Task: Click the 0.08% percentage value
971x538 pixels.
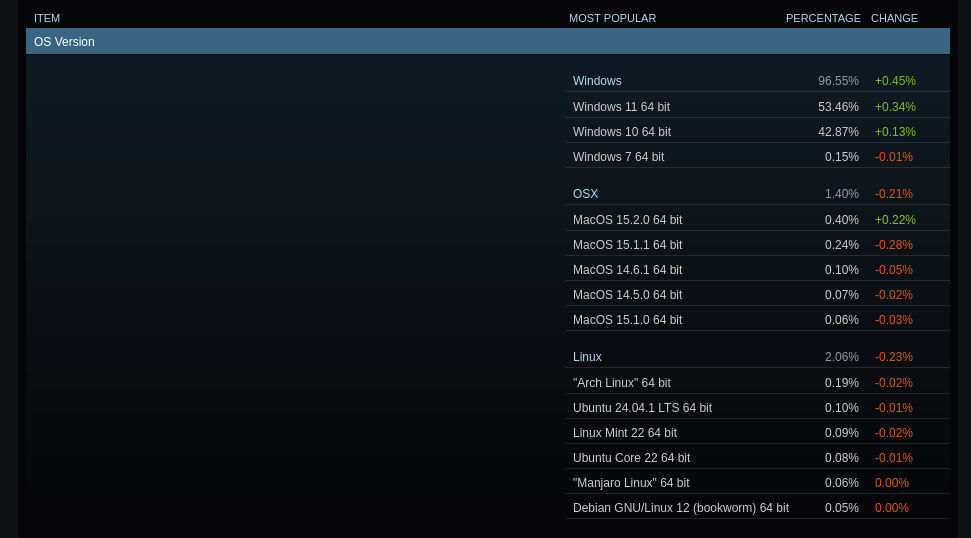Action: coord(842,458)
